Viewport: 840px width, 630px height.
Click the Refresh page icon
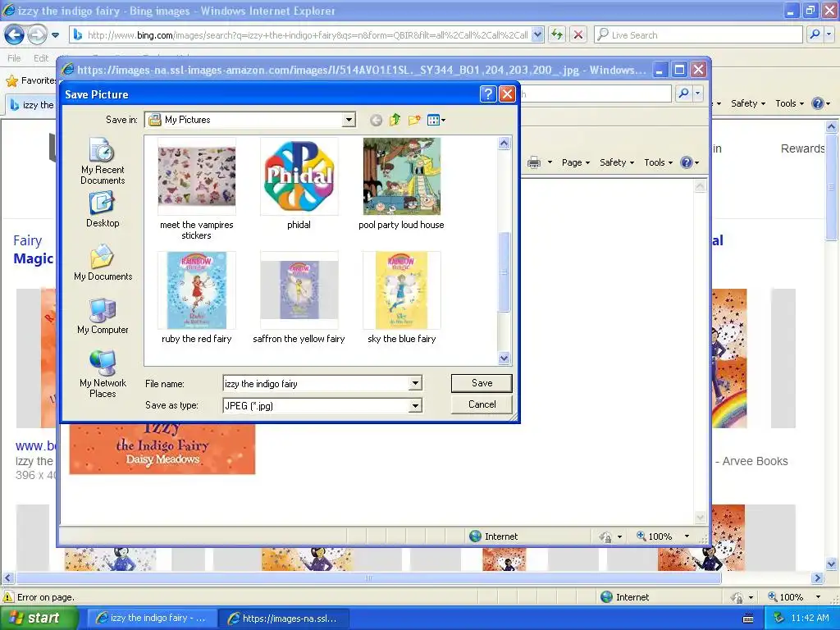point(558,35)
